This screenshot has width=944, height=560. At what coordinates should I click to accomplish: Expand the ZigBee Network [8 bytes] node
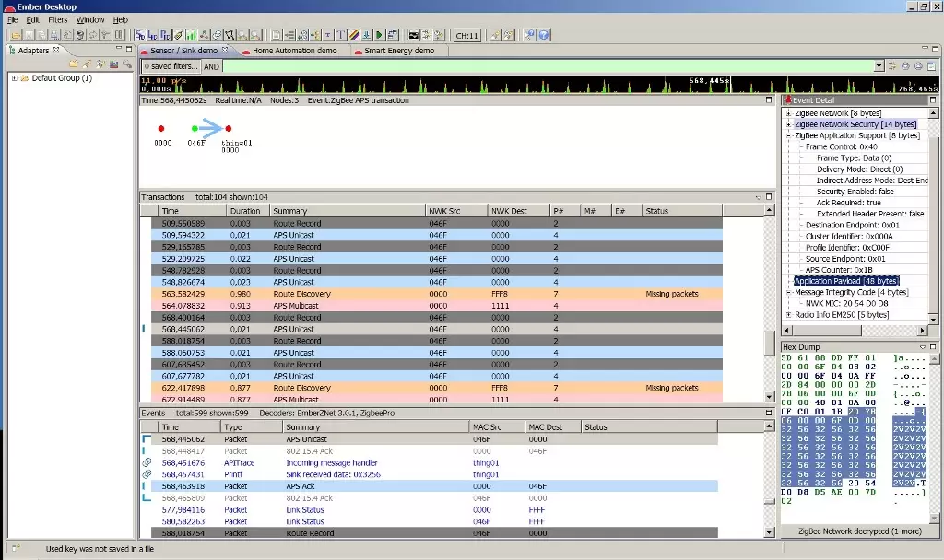788,113
